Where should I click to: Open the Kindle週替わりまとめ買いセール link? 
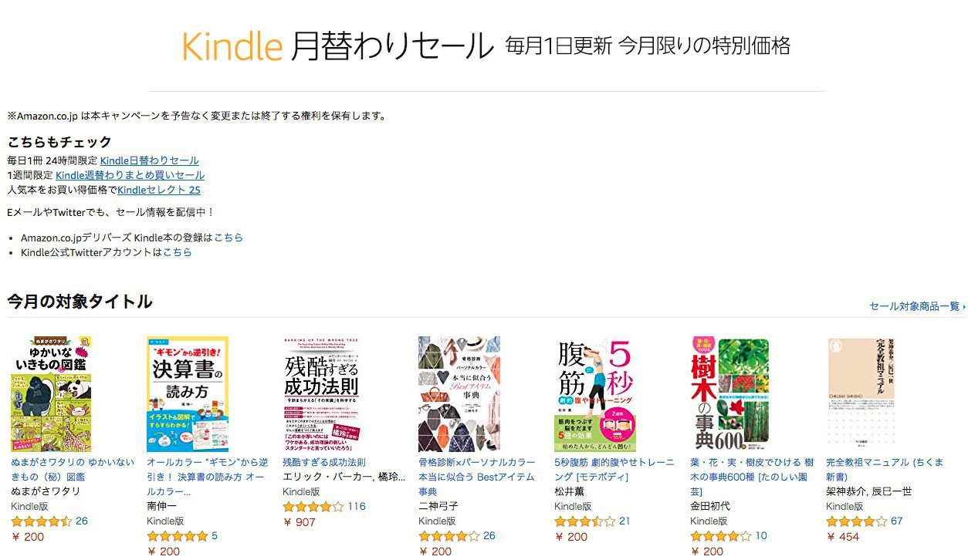[130, 175]
